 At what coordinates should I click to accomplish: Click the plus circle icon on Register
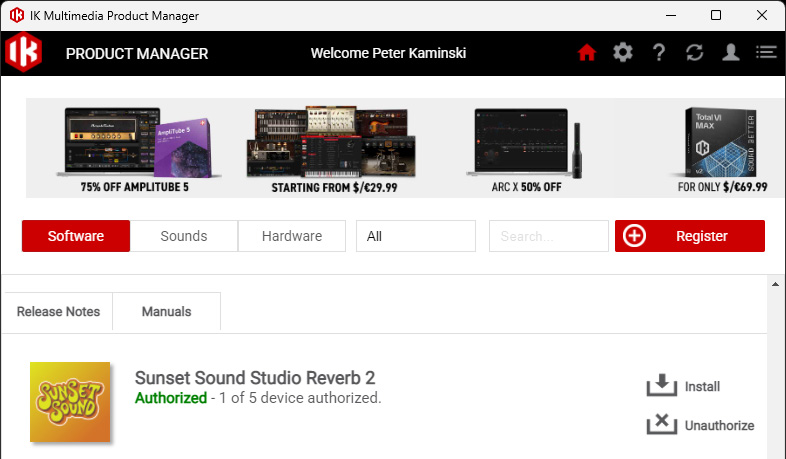(x=634, y=236)
